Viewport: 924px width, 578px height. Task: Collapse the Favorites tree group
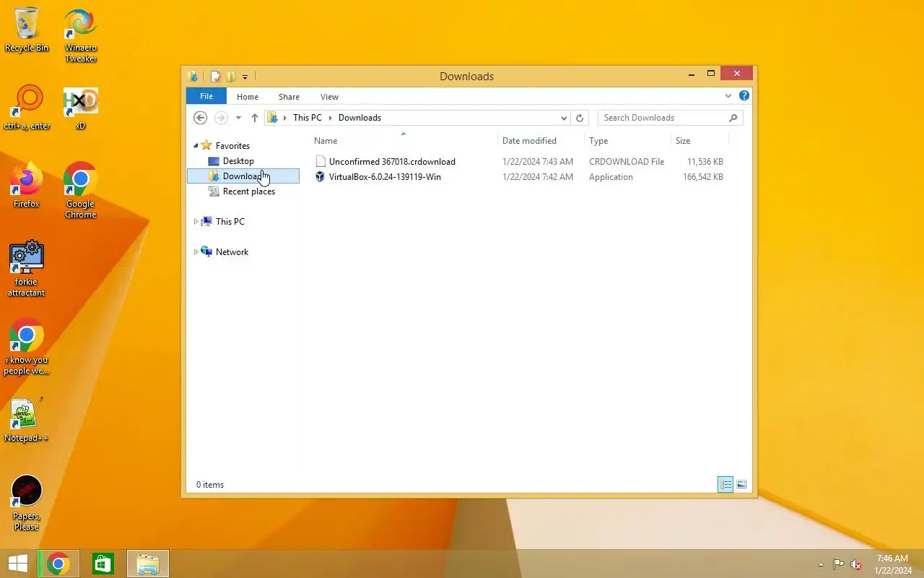(x=196, y=146)
